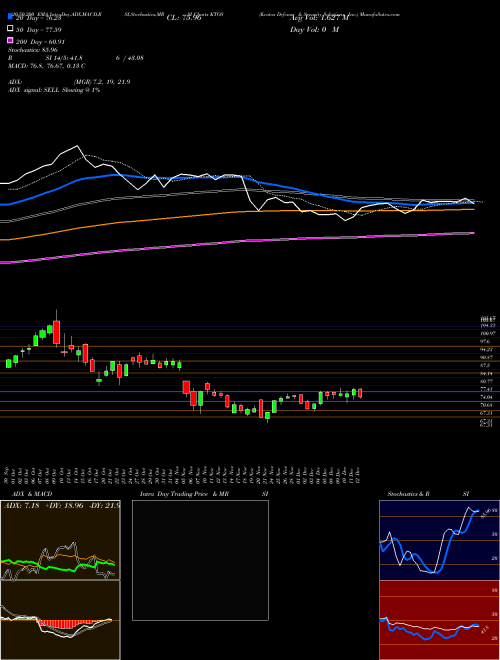The height and width of the screenshot is (660, 500).
Task: Click the 'MACD: 76.8, 76.67, 0.13 C' line
Action: [x=47, y=66]
